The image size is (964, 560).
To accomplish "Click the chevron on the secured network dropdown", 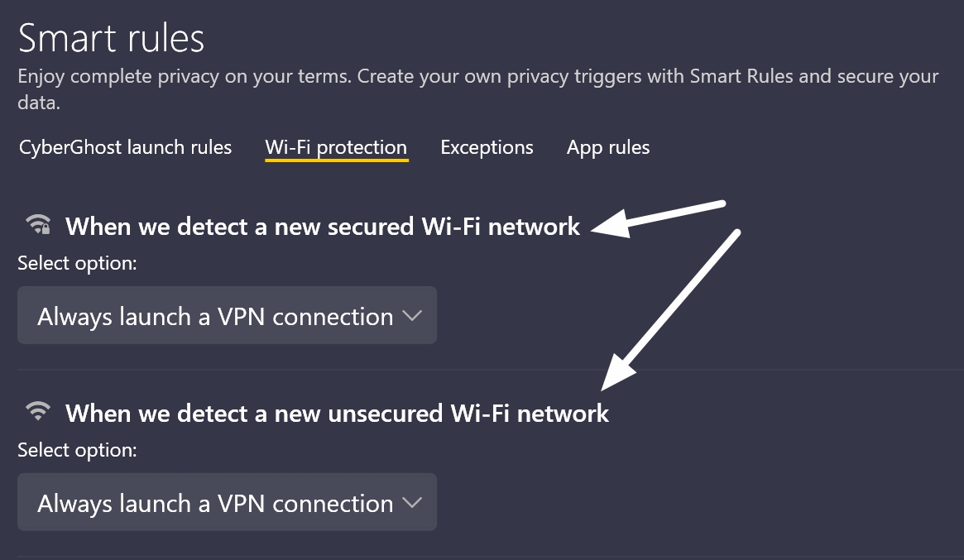I will click(x=411, y=315).
